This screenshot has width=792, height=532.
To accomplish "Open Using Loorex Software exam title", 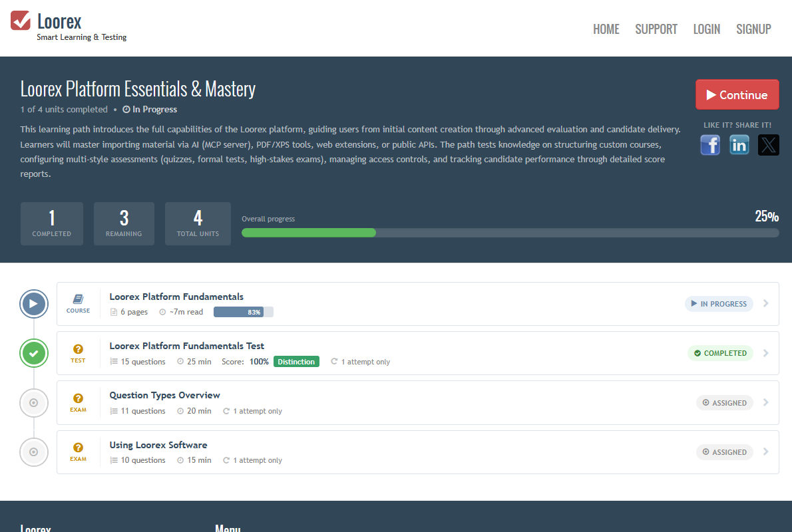I will click(x=158, y=445).
